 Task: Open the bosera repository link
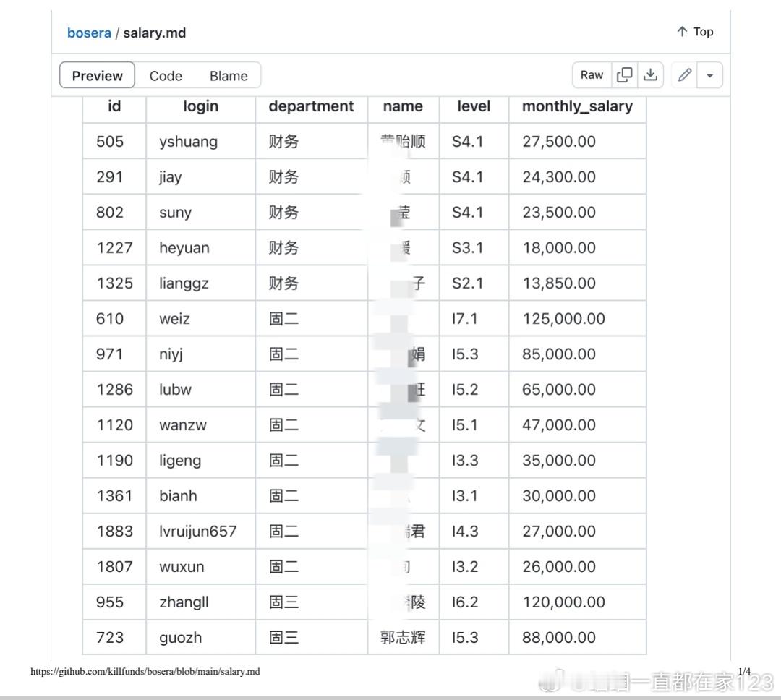(89, 33)
